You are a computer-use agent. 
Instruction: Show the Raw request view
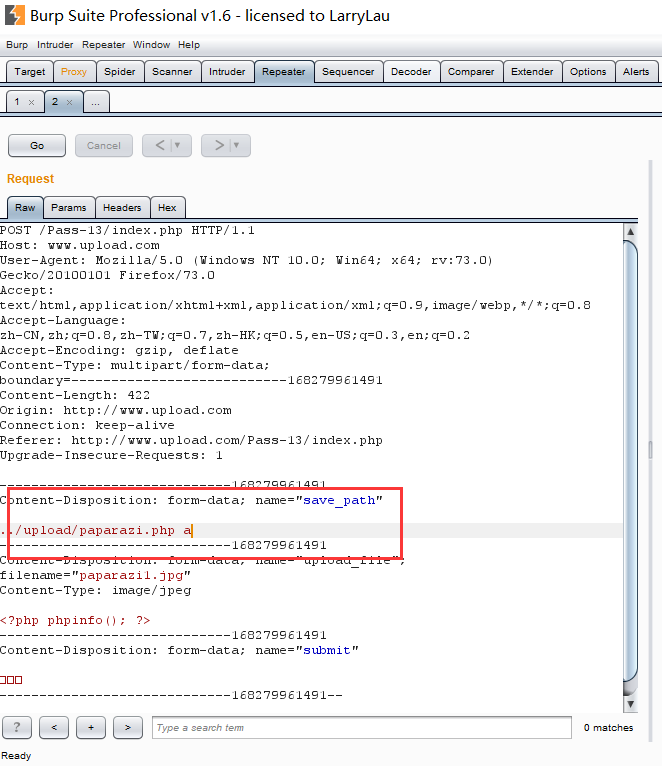point(25,208)
